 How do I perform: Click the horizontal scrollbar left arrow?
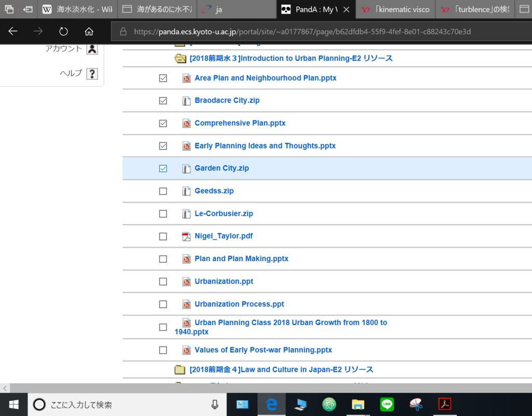pyautogui.click(x=5, y=388)
